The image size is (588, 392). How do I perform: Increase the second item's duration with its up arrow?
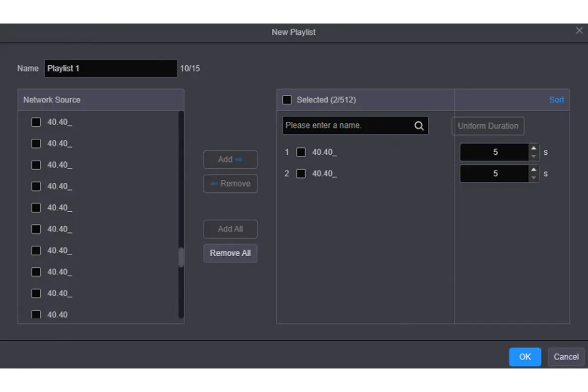(x=534, y=170)
